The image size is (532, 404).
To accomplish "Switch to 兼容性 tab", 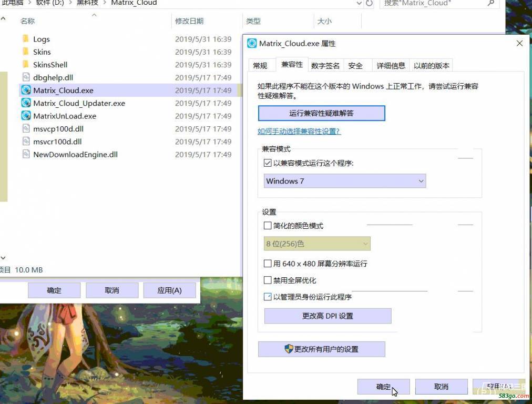I will [x=292, y=64].
